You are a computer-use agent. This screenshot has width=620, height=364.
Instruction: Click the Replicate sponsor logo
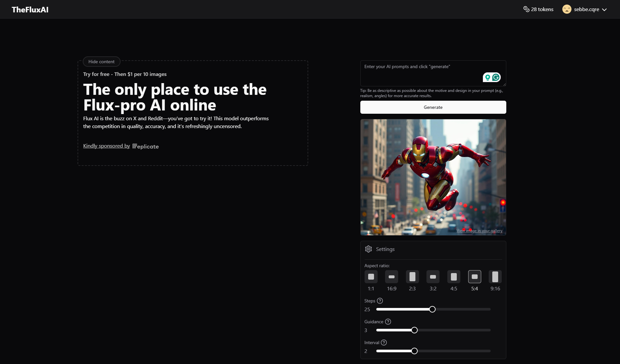point(146,146)
